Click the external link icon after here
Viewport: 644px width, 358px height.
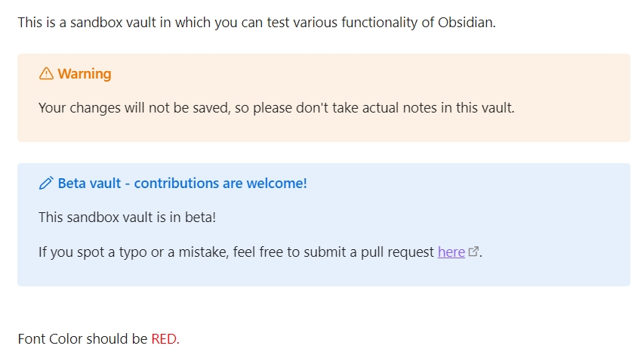(473, 252)
